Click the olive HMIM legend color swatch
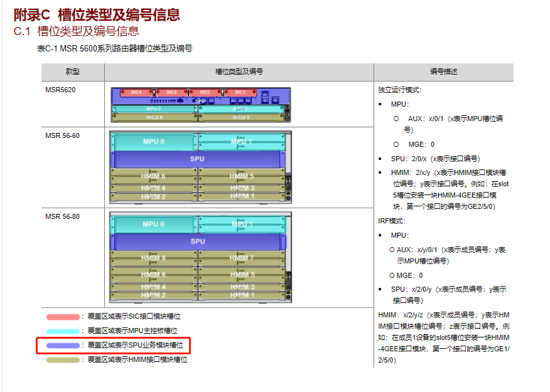 point(63,360)
